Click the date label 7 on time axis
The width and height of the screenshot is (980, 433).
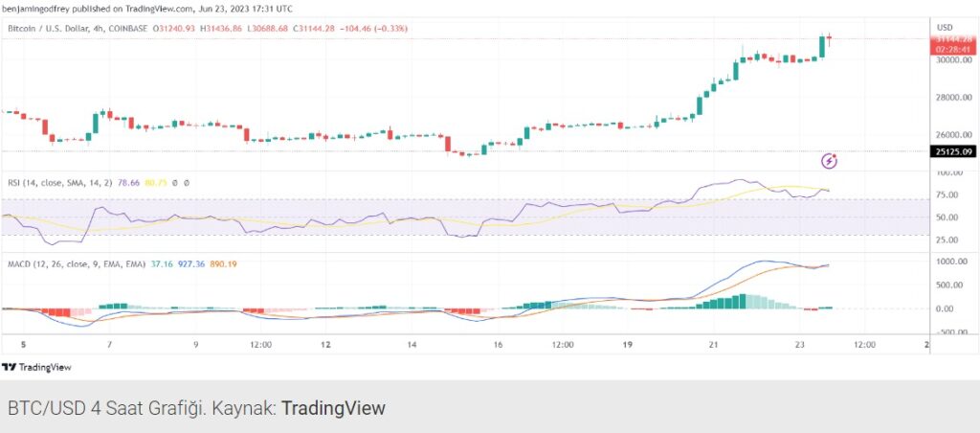point(109,344)
